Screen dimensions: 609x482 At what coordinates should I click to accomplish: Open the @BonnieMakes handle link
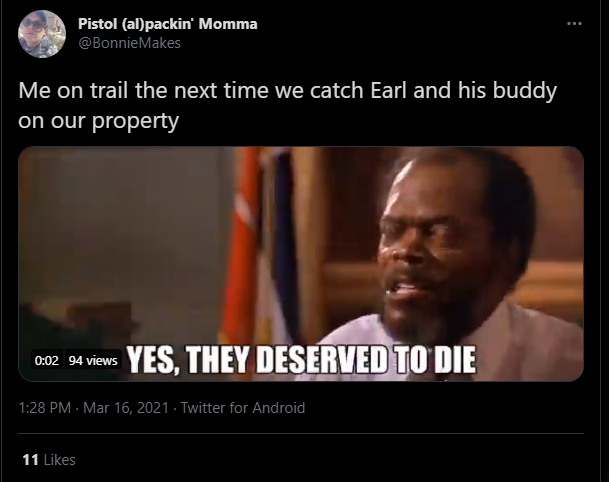129,43
